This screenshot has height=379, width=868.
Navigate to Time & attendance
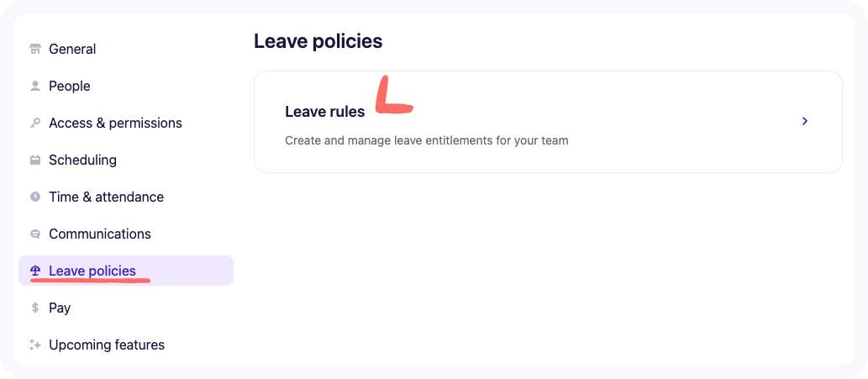click(106, 197)
